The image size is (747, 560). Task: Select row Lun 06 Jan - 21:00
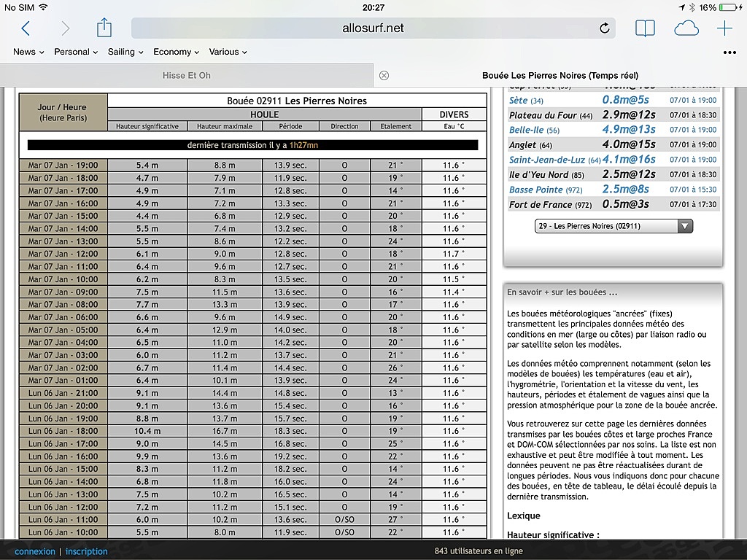tap(252, 393)
